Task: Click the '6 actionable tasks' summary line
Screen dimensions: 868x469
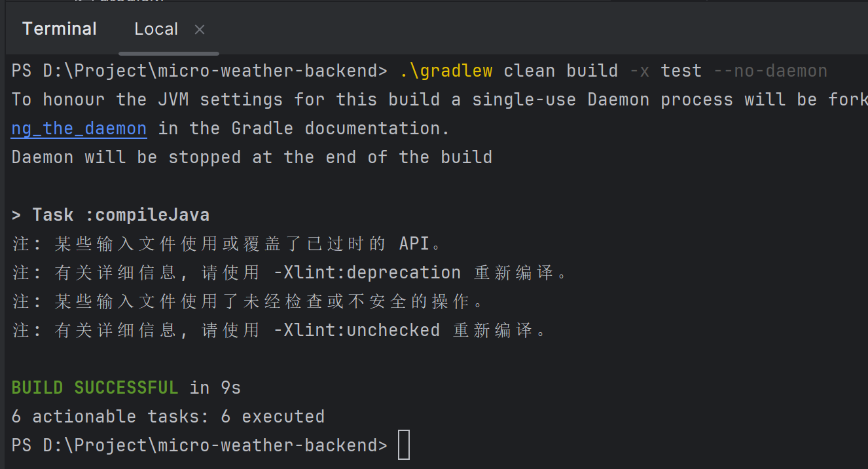Action: coord(168,417)
